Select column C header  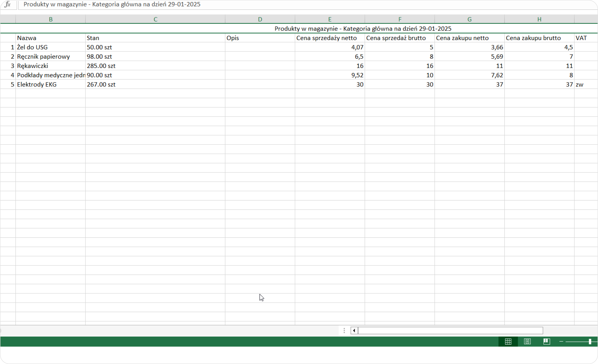point(155,19)
